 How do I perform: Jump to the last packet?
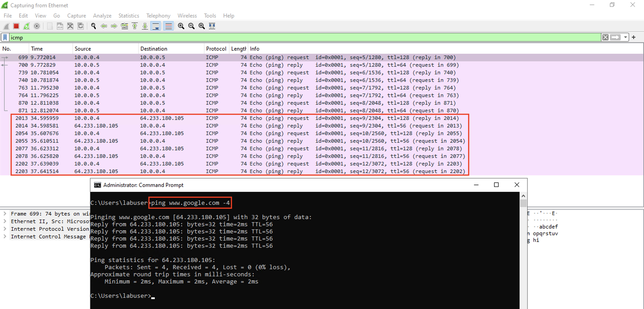(145, 26)
